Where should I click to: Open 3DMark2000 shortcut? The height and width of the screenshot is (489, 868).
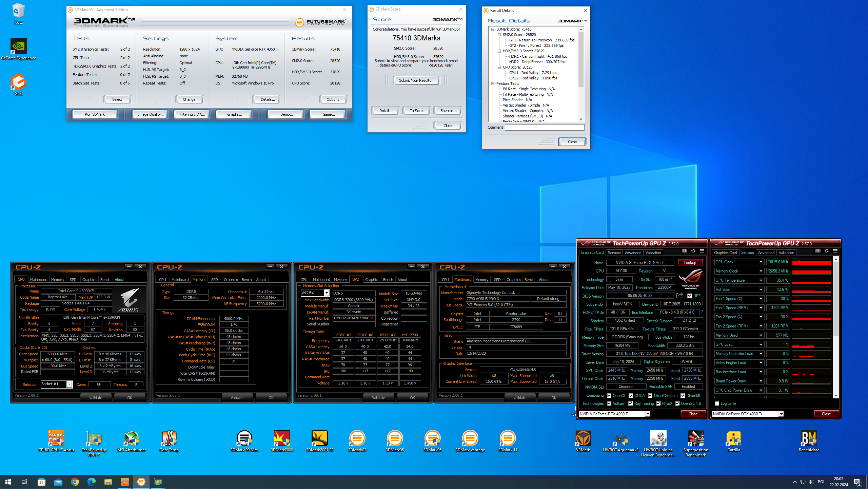point(282,441)
